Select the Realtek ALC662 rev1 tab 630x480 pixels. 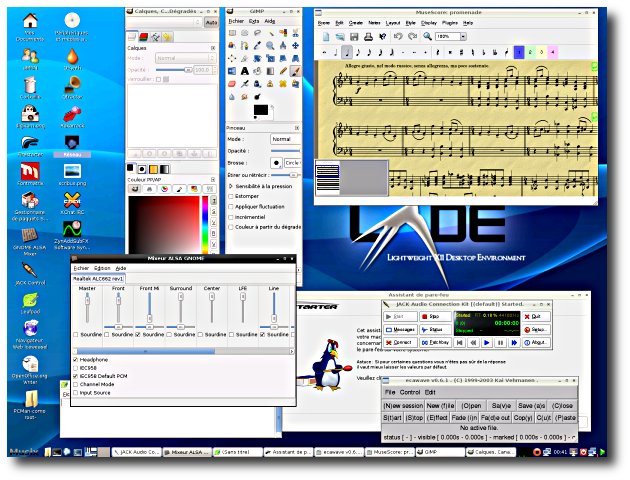tap(98, 278)
